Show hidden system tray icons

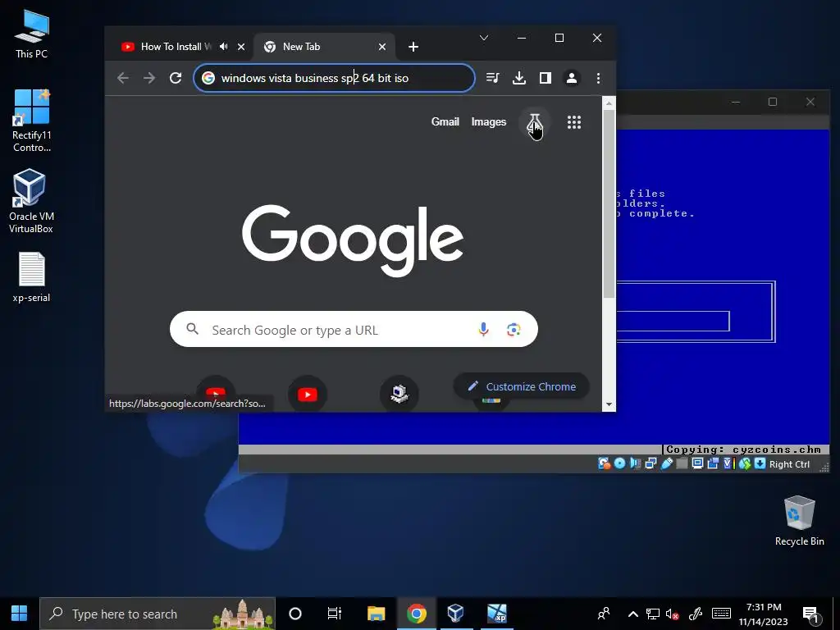632,614
